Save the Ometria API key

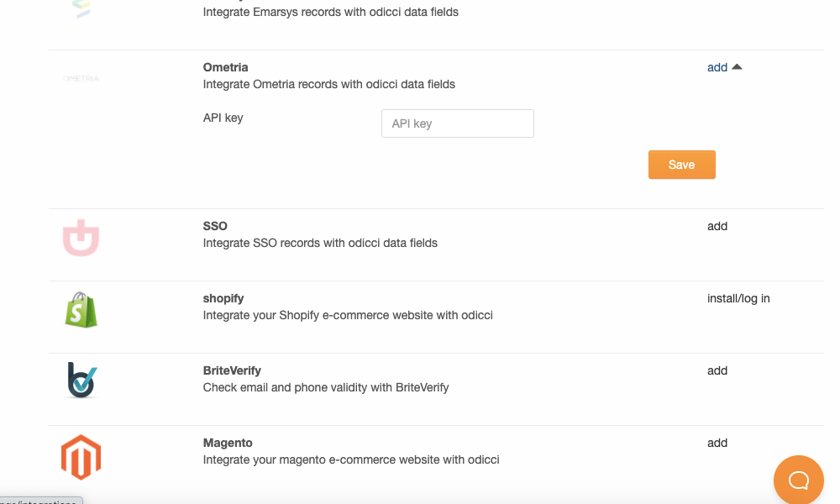pyautogui.click(x=681, y=165)
